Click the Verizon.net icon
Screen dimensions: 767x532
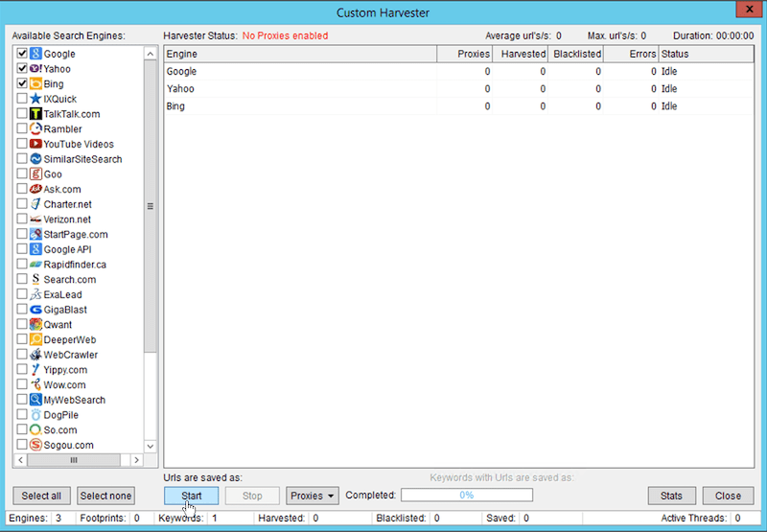click(35, 220)
